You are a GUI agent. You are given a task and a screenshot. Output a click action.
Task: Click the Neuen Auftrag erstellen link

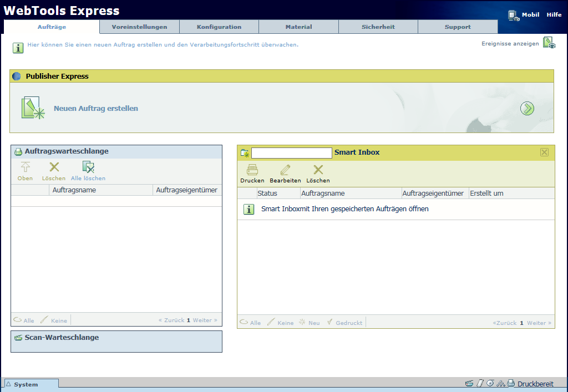pos(96,109)
